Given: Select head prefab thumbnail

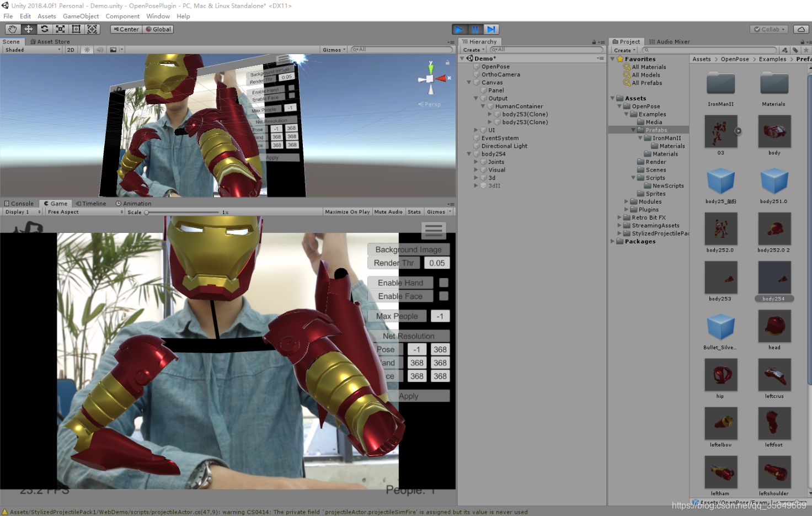Looking at the screenshot, I should pyautogui.click(x=774, y=326).
